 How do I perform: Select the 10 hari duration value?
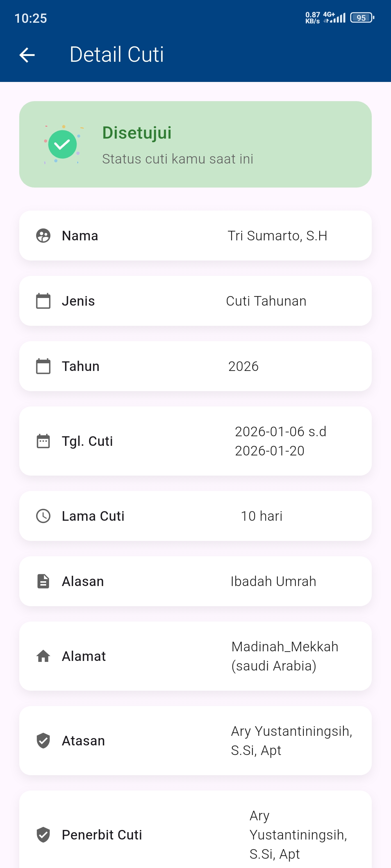point(262,516)
